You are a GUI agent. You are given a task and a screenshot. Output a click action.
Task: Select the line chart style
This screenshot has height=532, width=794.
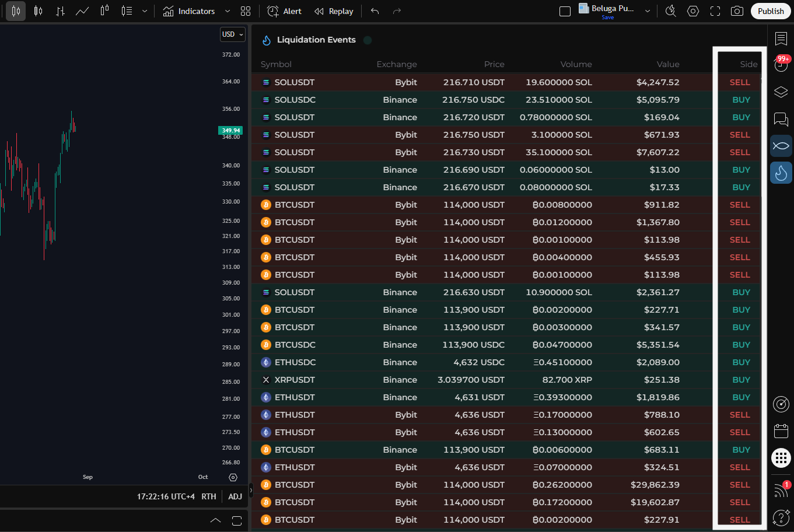pyautogui.click(x=82, y=11)
